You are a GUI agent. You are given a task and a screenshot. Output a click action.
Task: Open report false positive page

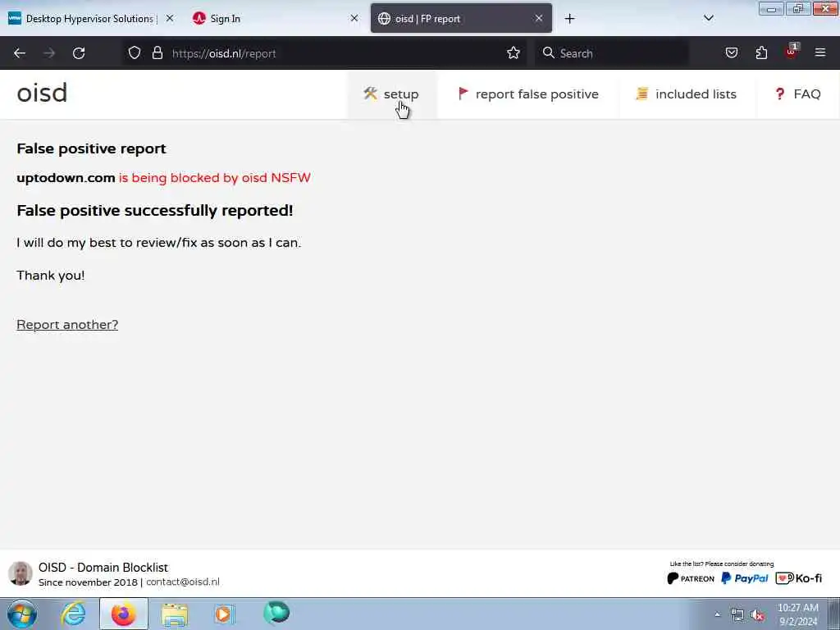pos(528,94)
